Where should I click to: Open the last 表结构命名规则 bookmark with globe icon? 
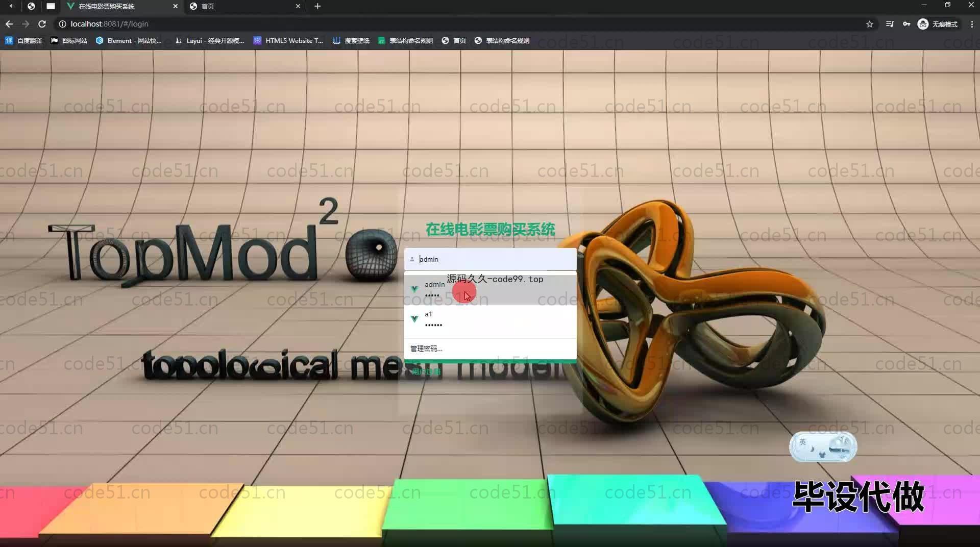(502, 40)
